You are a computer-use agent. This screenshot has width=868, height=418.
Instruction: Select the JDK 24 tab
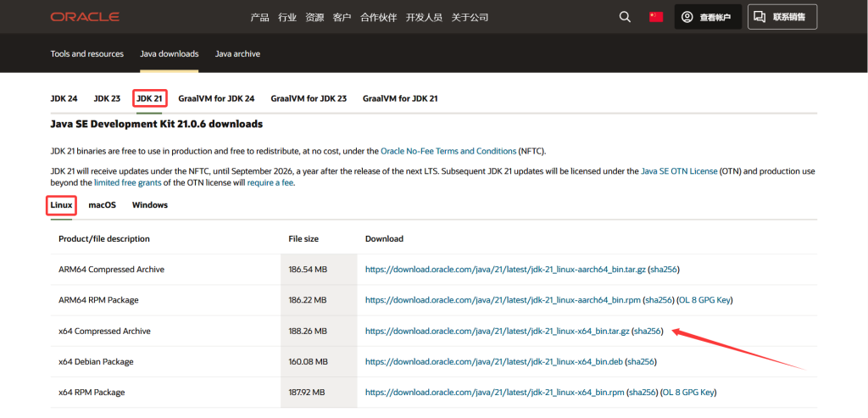click(x=64, y=98)
